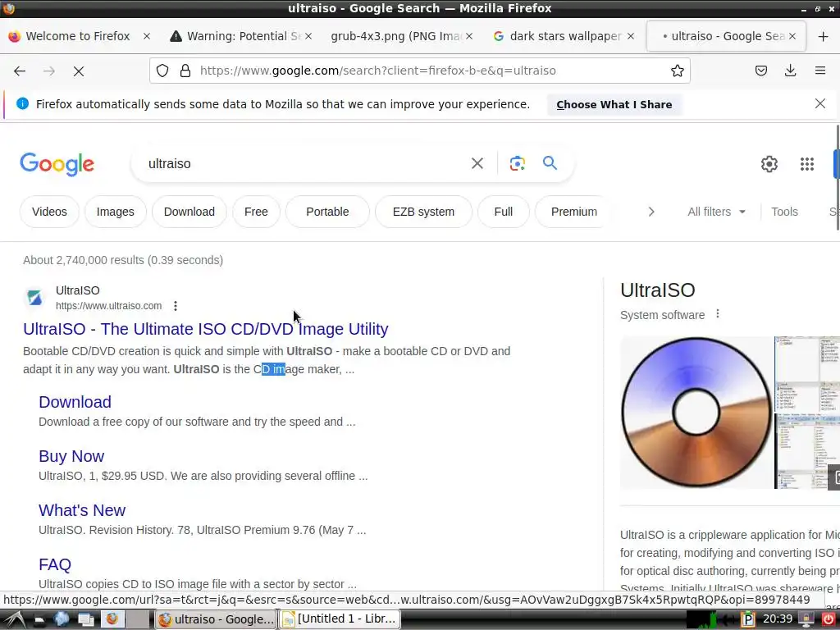The height and width of the screenshot is (630, 840).
Task: Click the red power button in taskbar
Action: click(x=829, y=619)
